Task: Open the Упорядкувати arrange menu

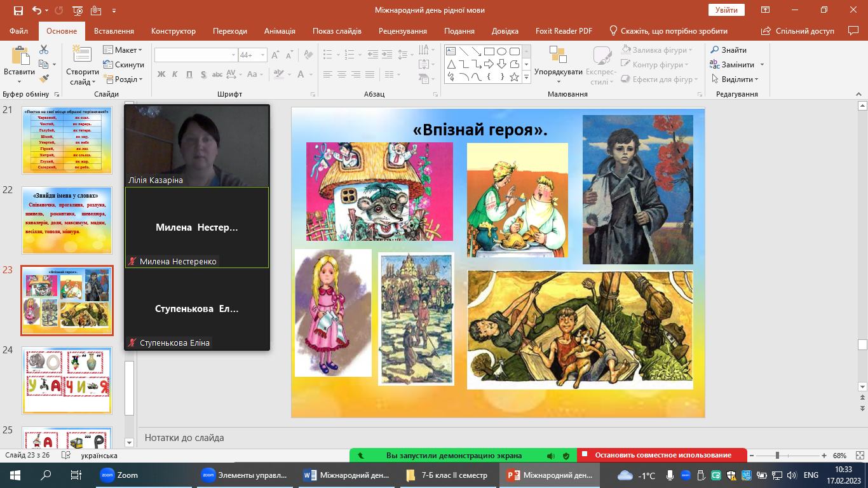Action: coord(559,65)
